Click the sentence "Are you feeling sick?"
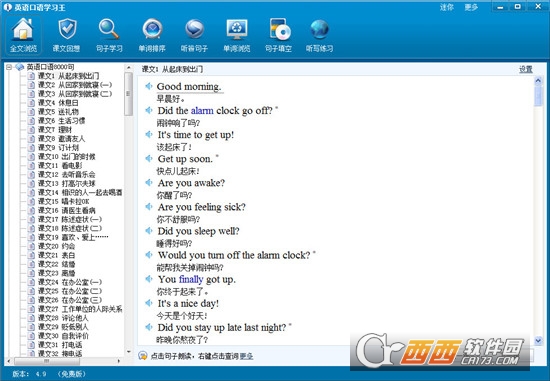Screen dimensions: 550x381 [x=202, y=207]
